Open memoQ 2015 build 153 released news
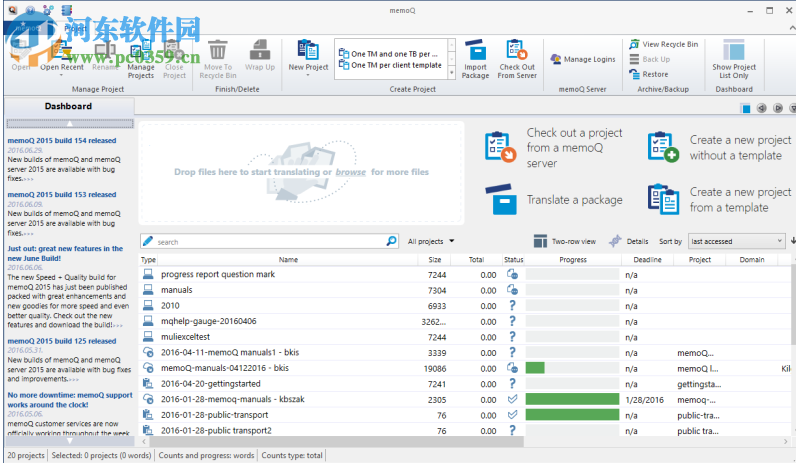The image size is (796, 463). tap(62, 194)
